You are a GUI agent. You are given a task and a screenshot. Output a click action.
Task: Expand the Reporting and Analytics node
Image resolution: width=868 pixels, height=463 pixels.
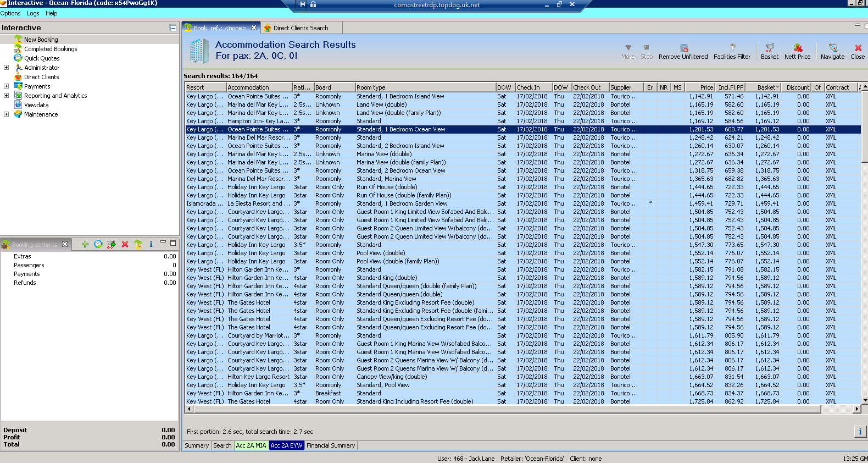tap(7, 96)
